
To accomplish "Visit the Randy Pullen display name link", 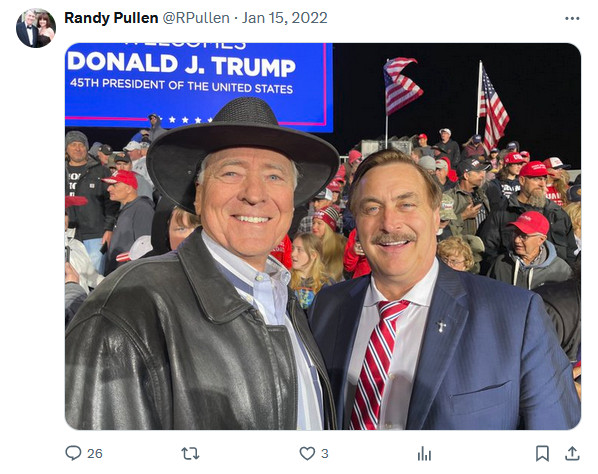I will (x=111, y=18).
